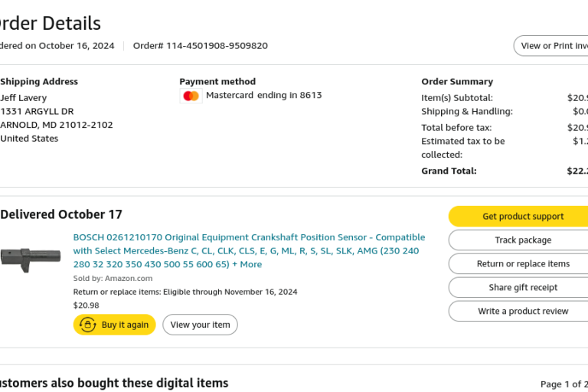Click the Page 1 of 2 indicator

tap(564, 384)
